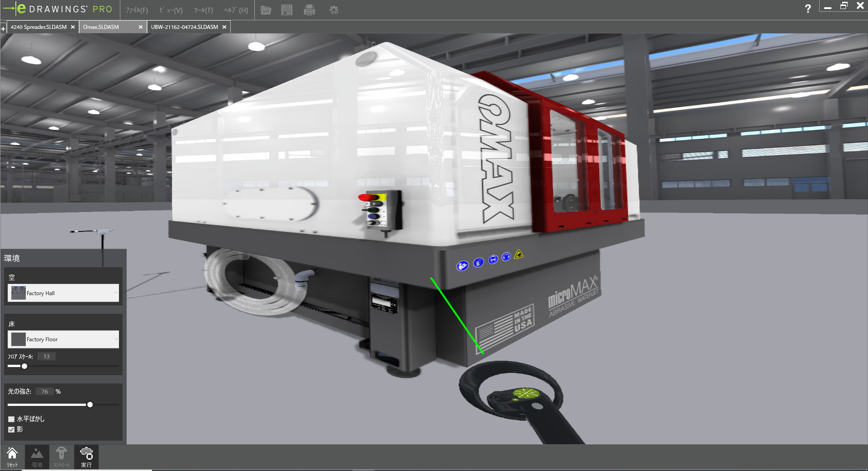Click the 光の強さ slider handle

(x=90, y=405)
